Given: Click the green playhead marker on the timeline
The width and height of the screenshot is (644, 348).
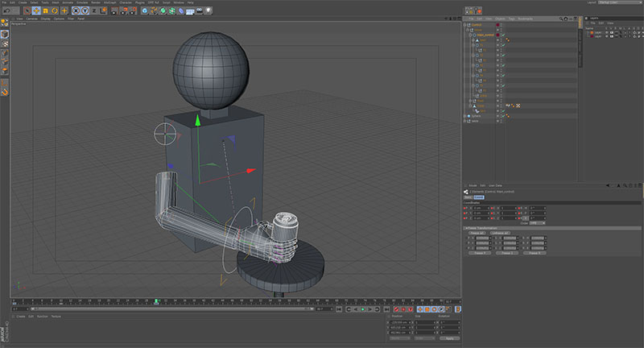Looking at the screenshot, I should tap(156, 301).
